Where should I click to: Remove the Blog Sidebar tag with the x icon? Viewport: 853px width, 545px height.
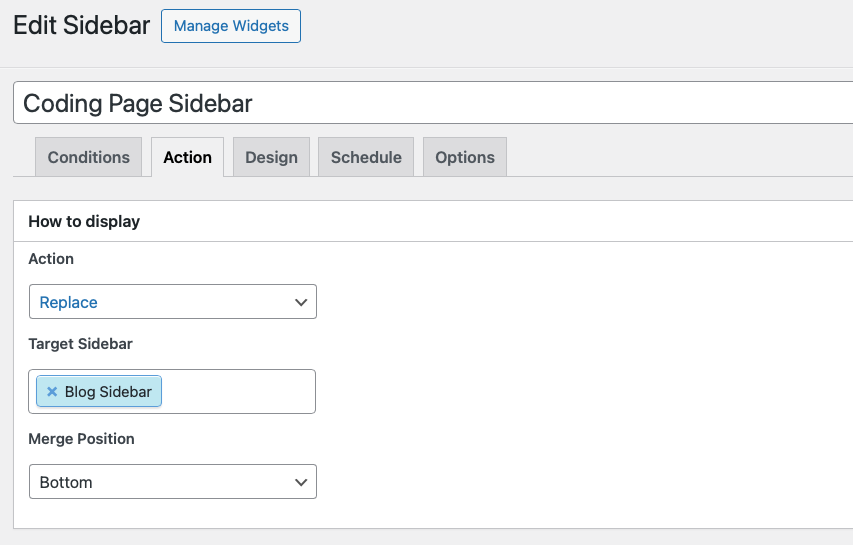[52, 392]
